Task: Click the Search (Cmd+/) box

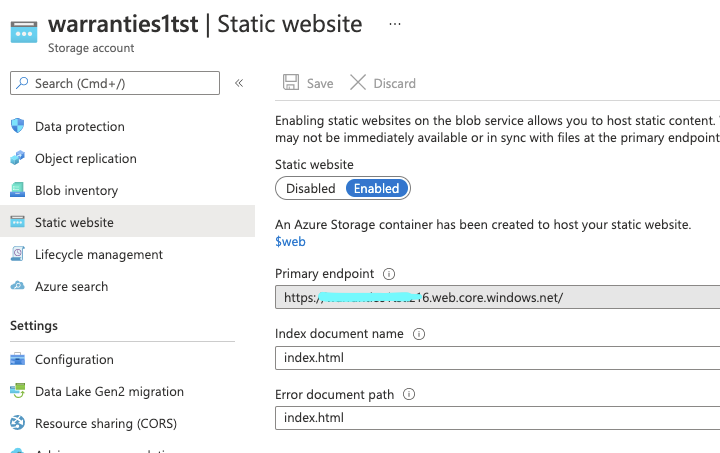Action: 114,83
